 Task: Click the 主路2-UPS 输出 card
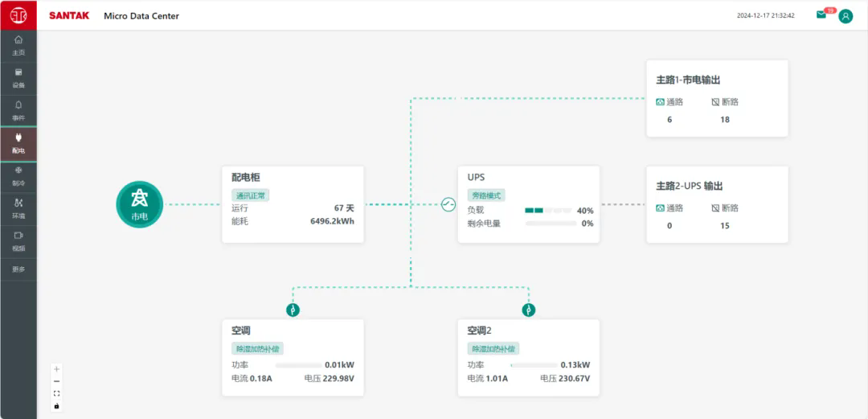click(x=717, y=204)
